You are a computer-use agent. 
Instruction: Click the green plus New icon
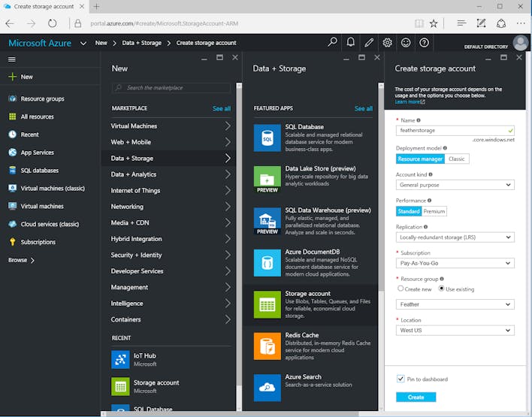pyautogui.click(x=12, y=77)
